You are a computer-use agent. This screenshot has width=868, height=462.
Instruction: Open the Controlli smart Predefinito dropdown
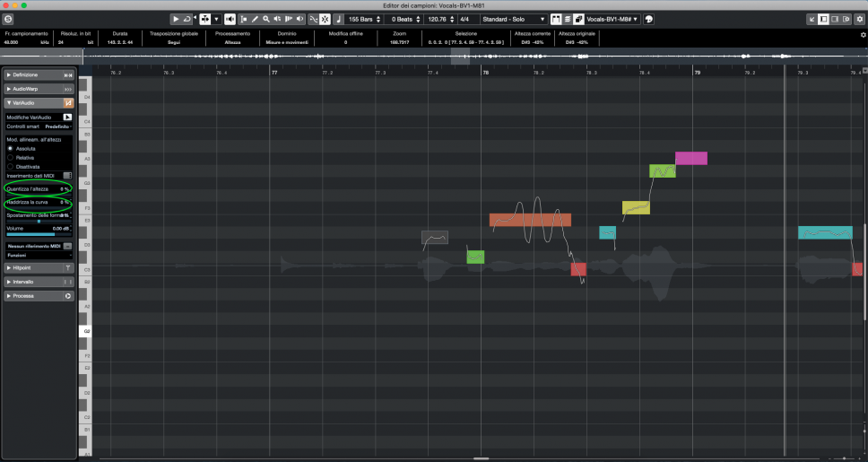pyautogui.click(x=57, y=126)
